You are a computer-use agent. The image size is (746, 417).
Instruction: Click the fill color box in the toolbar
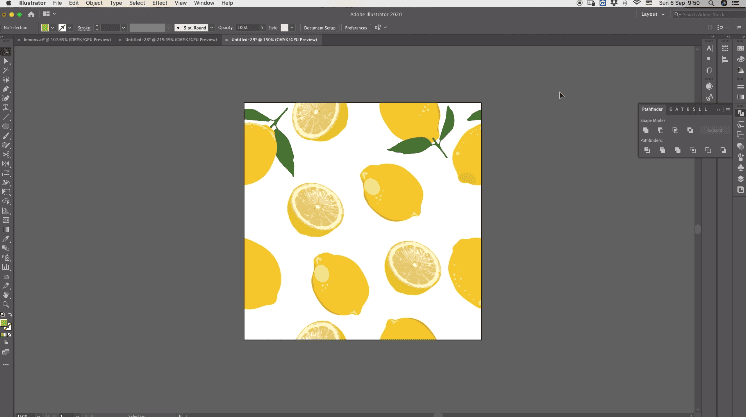tap(4, 323)
